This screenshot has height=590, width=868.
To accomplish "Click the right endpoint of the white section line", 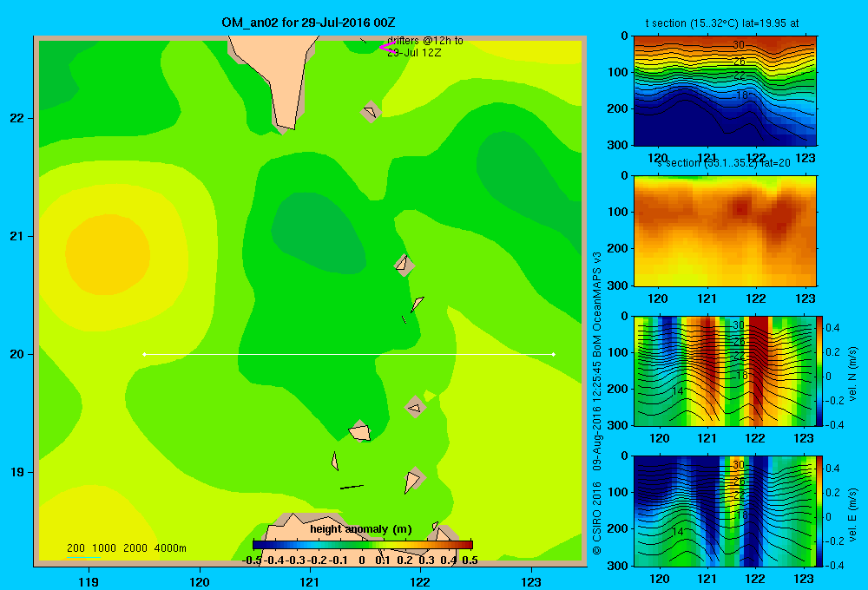I will coord(554,354).
